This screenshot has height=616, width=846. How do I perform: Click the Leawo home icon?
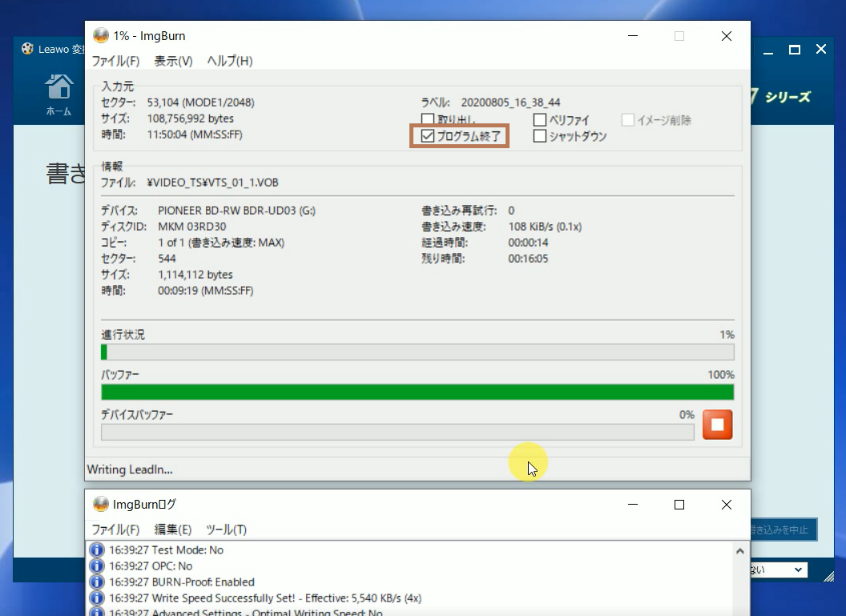pyautogui.click(x=58, y=87)
